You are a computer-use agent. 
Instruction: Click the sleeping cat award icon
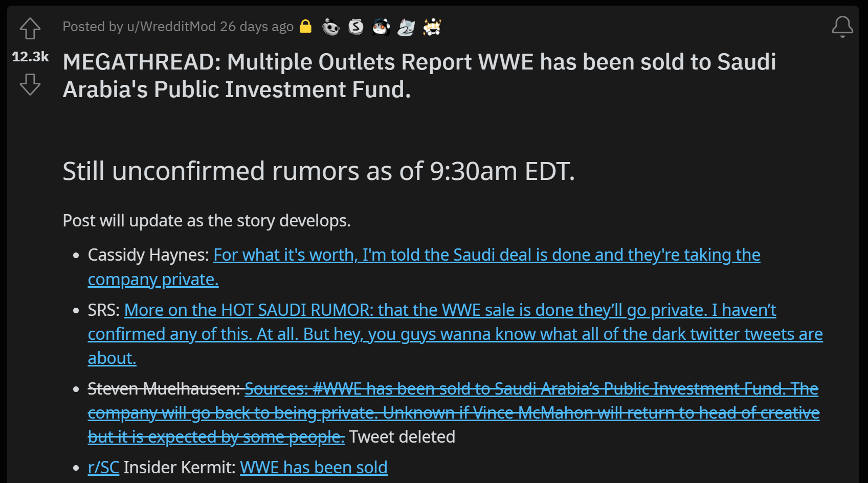406,27
